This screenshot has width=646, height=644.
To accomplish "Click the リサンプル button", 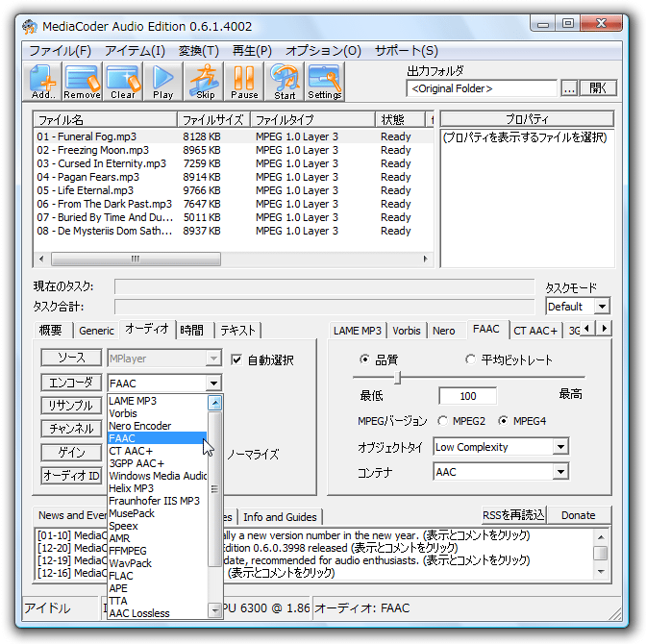I will tap(71, 406).
